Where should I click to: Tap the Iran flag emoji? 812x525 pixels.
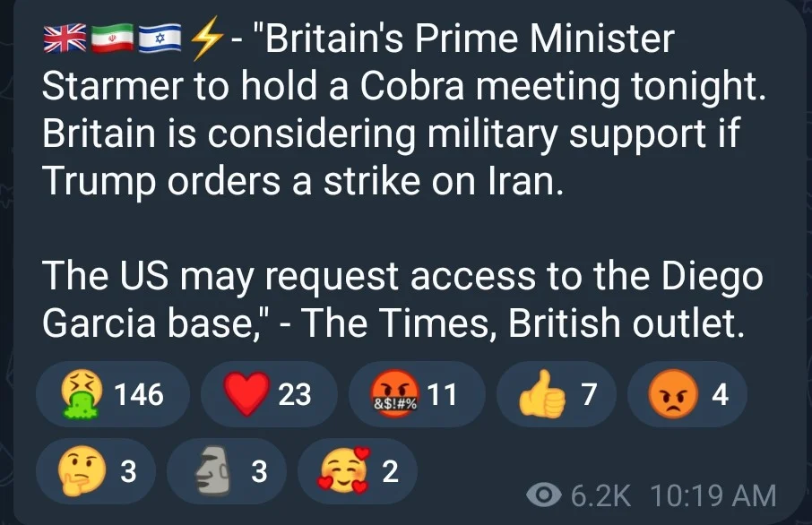(112, 39)
